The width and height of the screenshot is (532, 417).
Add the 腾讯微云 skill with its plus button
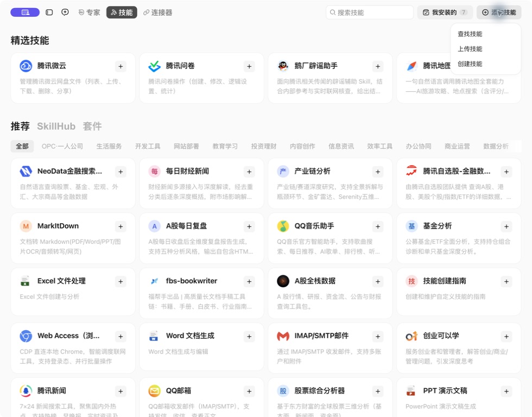tap(121, 66)
